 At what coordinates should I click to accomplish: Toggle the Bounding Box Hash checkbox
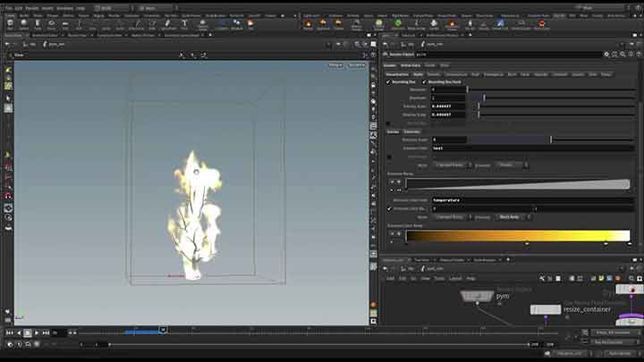click(424, 81)
